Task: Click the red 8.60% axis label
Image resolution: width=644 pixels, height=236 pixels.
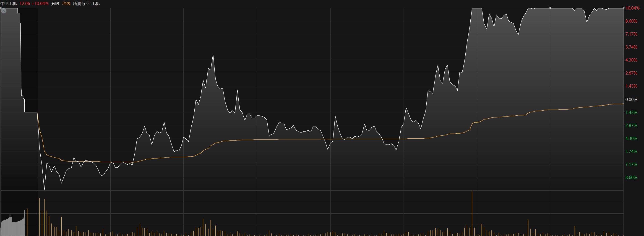Action: point(631,21)
